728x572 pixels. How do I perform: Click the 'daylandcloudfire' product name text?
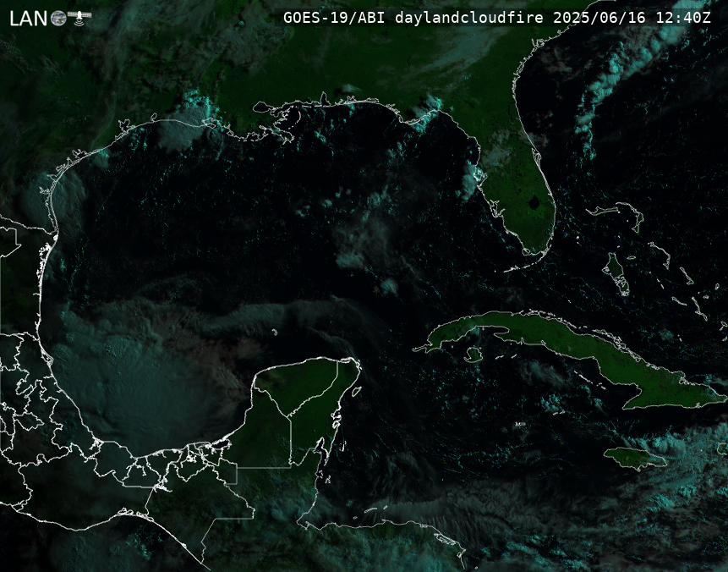point(469,18)
